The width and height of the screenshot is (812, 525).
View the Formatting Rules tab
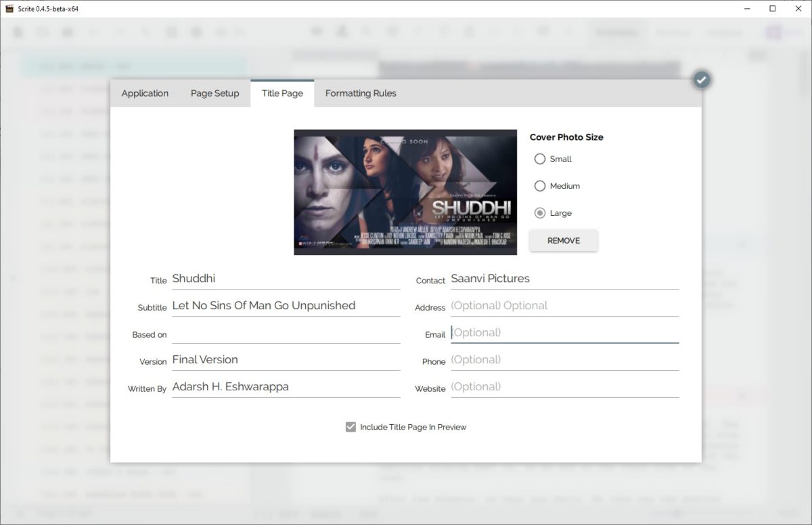(360, 93)
